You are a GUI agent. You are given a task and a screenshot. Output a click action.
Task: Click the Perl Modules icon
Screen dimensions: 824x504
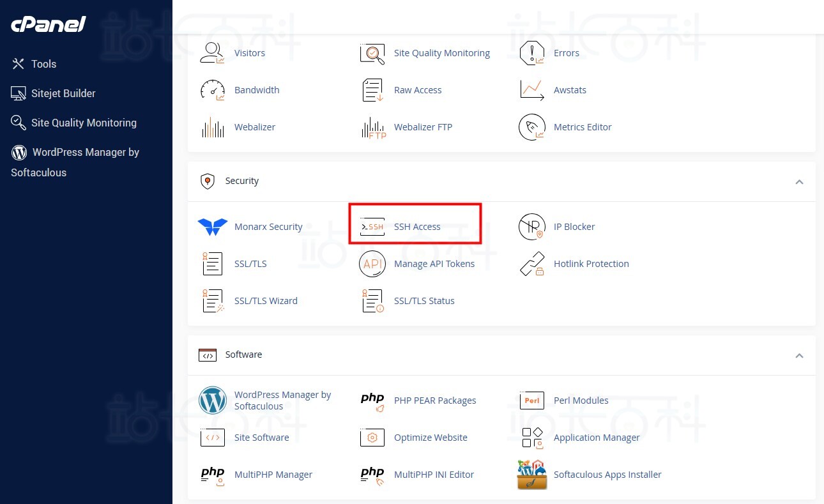point(532,401)
